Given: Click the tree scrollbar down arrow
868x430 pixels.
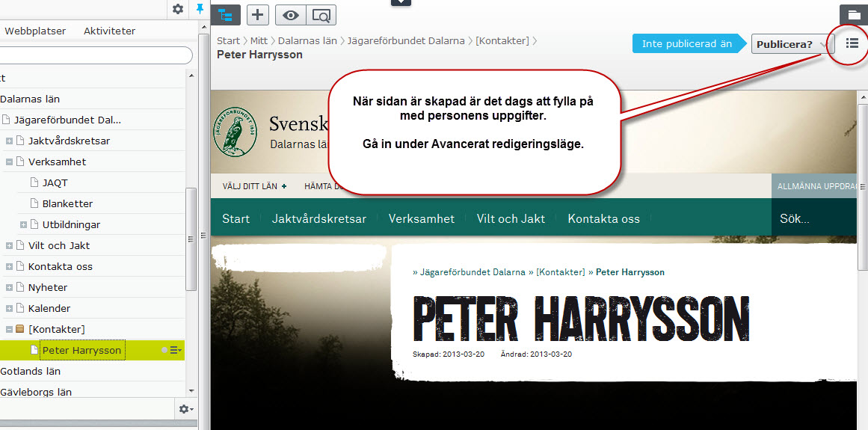Looking at the screenshot, I should pos(191,390).
